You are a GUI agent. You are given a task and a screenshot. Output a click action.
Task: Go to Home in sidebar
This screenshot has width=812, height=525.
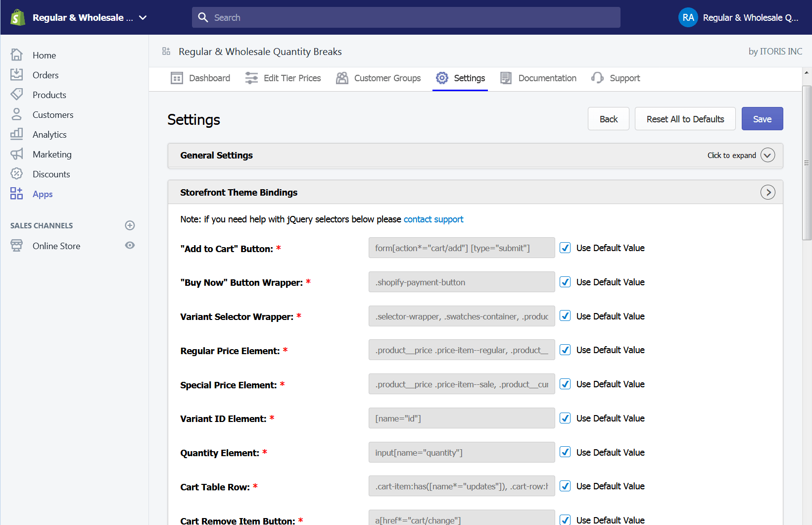click(44, 55)
